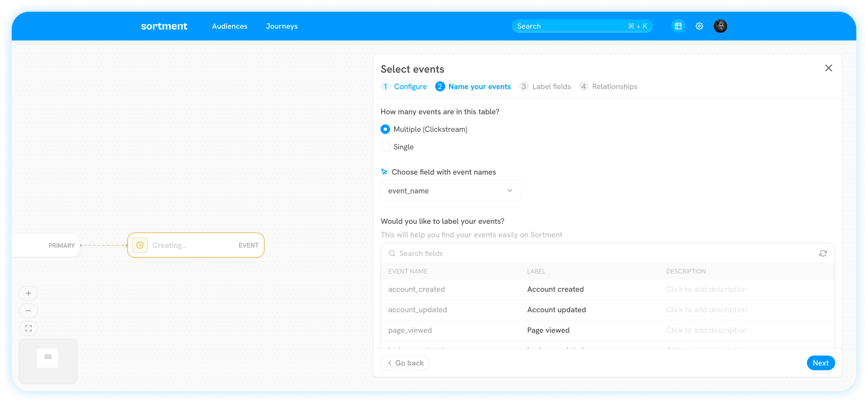Viewport: 868px width, 403px height.
Task: Zoom in on the canvas with plus
Action: (x=29, y=293)
